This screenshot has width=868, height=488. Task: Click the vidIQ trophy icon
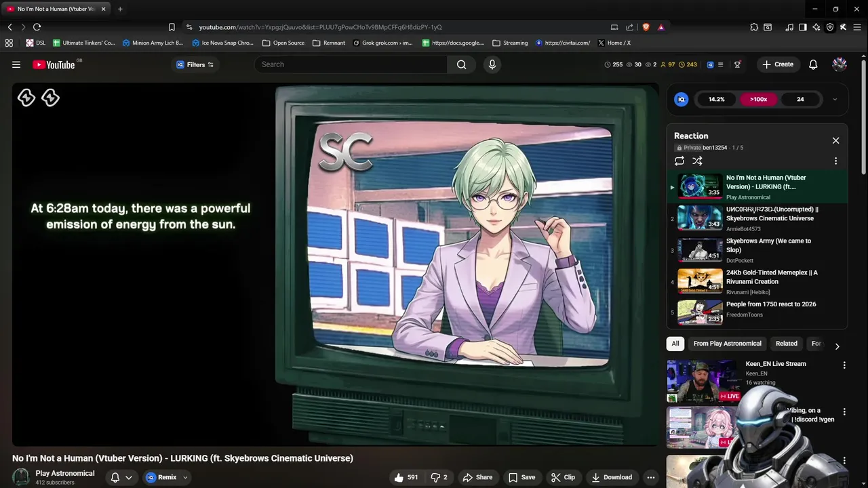pyautogui.click(x=737, y=64)
